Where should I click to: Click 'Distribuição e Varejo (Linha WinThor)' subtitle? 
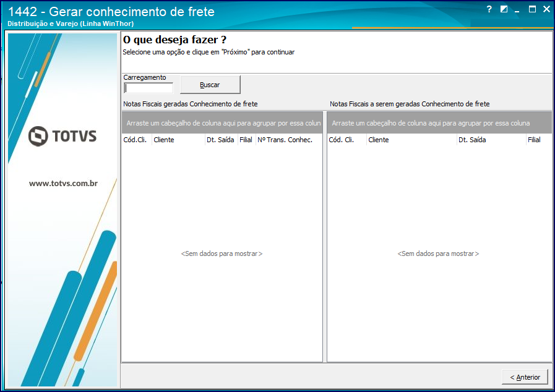pyautogui.click(x=71, y=23)
